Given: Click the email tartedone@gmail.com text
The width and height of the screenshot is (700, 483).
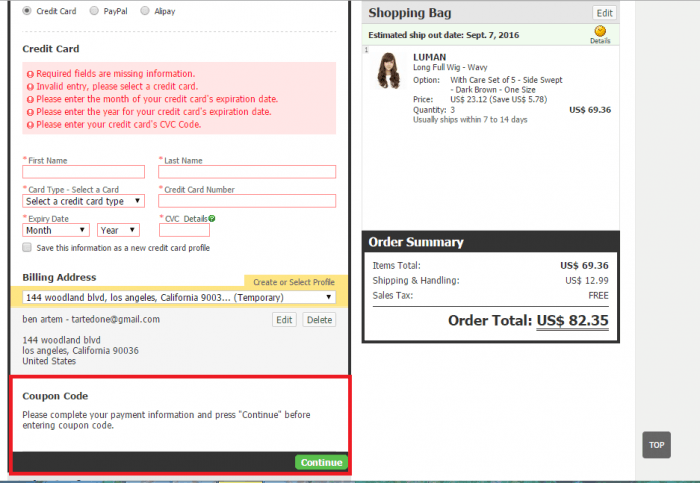Looking at the screenshot, I should pos(116,319).
